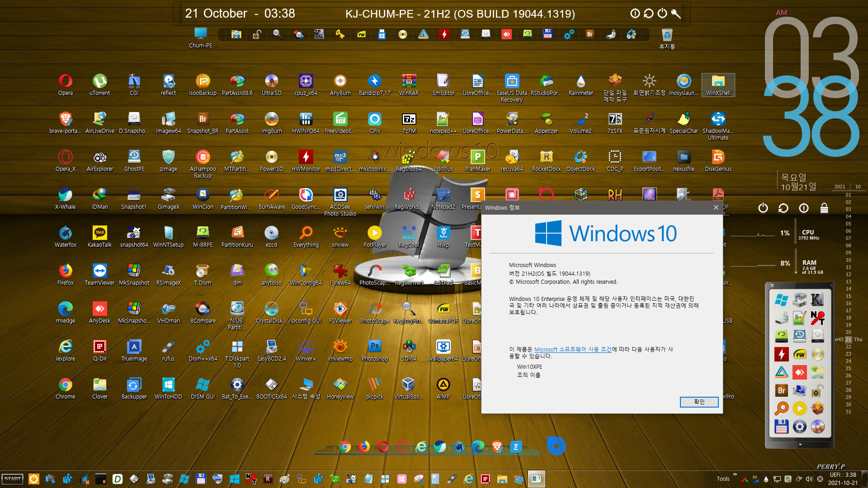Open floppy save icon in side launcher
Screen dimensions: 868x488
click(781, 427)
